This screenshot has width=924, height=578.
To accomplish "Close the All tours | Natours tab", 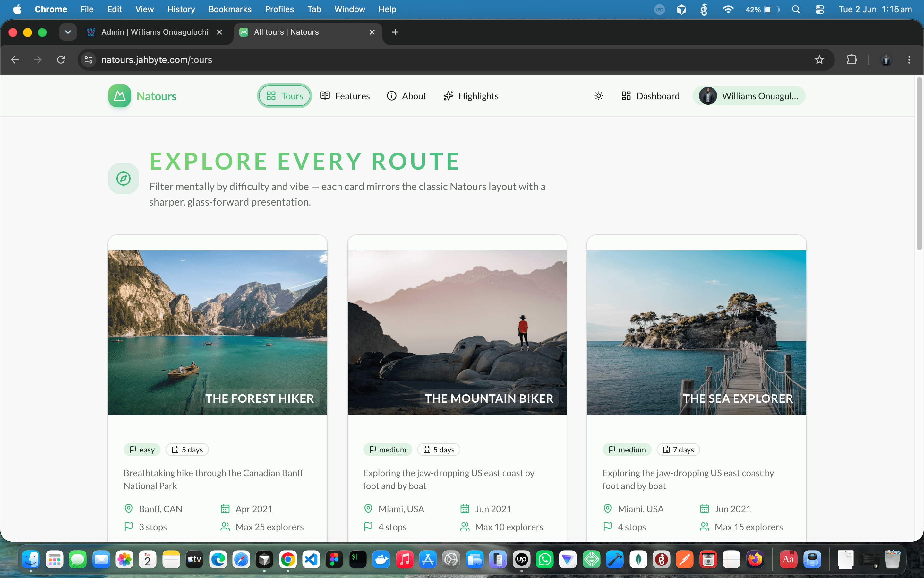I will [x=372, y=32].
